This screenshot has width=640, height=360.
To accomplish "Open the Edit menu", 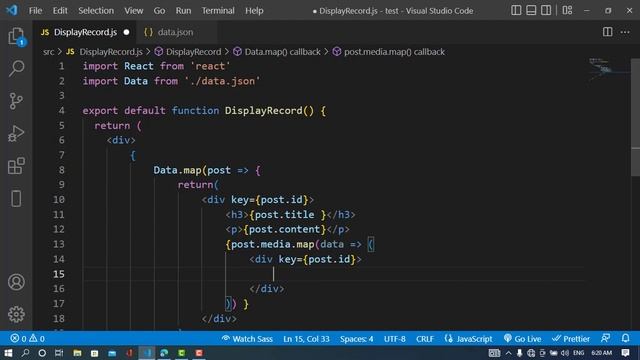I will click(x=60, y=11).
